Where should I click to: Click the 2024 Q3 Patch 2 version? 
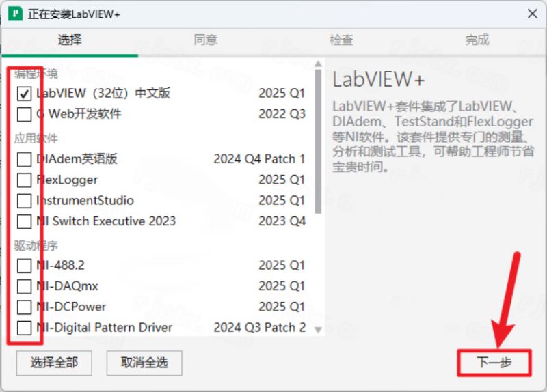click(x=260, y=327)
